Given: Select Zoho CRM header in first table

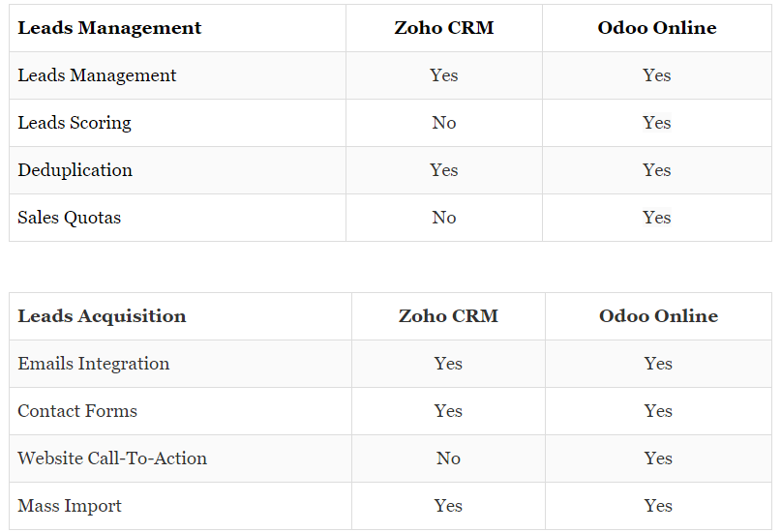Looking at the screenshot, I should [x=444, y=28].
